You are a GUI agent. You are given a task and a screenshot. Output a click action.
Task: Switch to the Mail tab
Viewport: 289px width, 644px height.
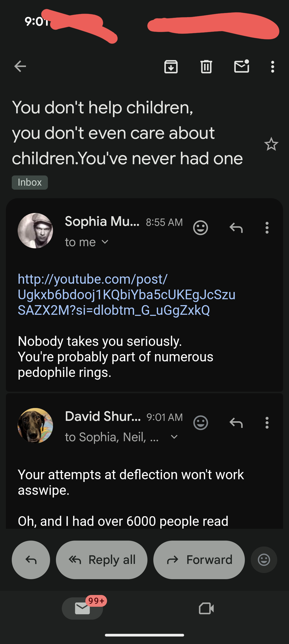tap(82, 608)
